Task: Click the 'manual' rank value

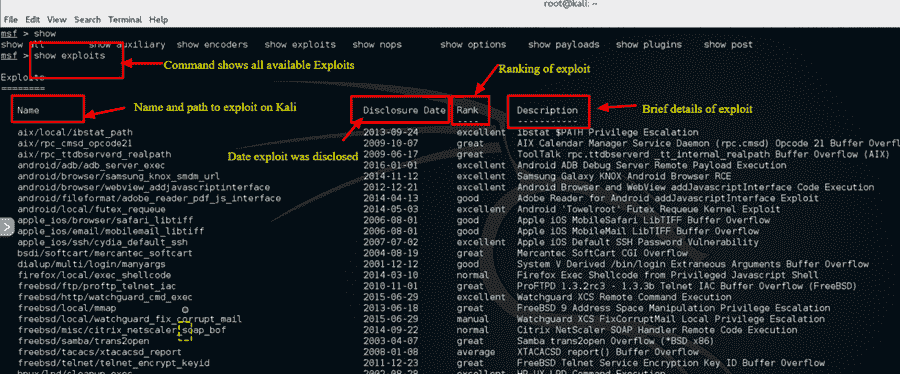Action: click(472, 319)
